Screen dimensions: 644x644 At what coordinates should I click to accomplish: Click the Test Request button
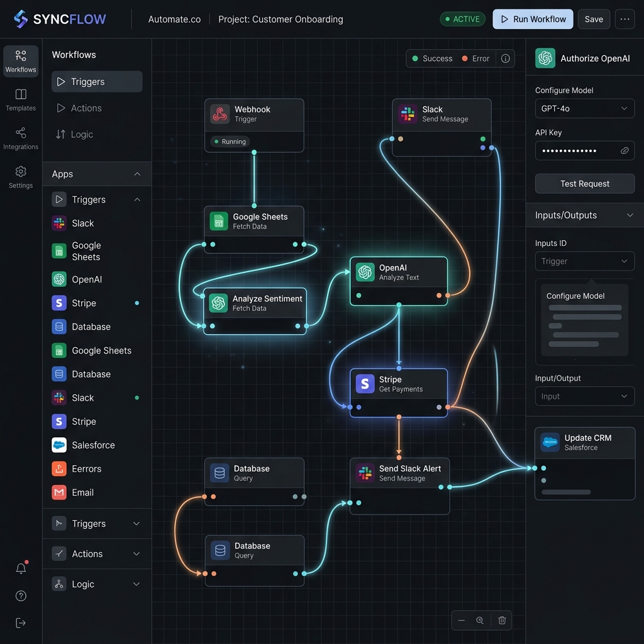pyautogui.click(x=584, y=184)
